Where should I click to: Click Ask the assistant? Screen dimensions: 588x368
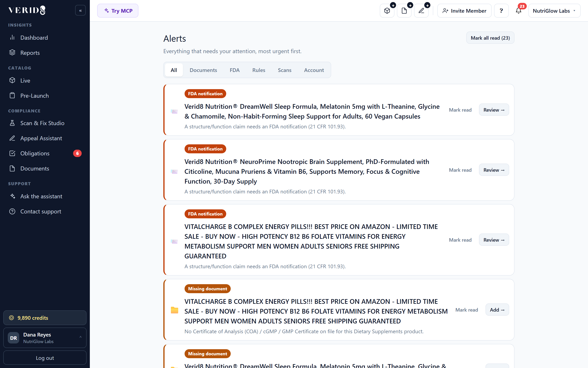45,196
